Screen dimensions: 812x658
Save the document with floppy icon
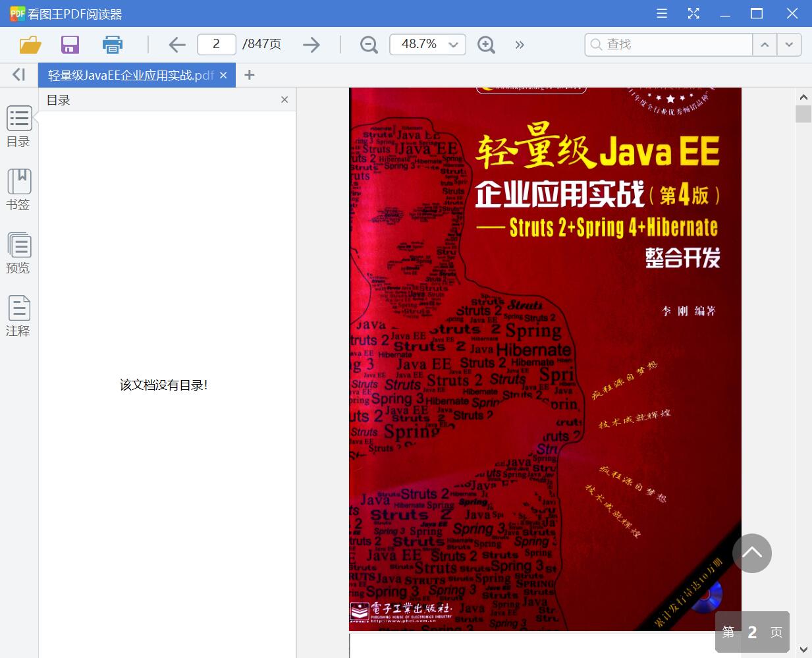(x=70, y=44)
